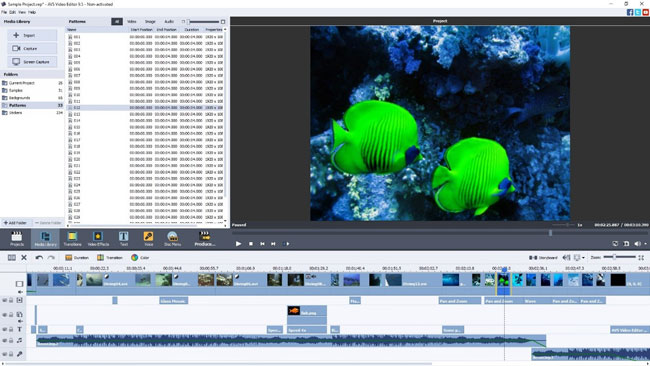The width and height of the screenshot is (650, 366).
Task: Open the Help menu
Action: click(x=32, y=12)
